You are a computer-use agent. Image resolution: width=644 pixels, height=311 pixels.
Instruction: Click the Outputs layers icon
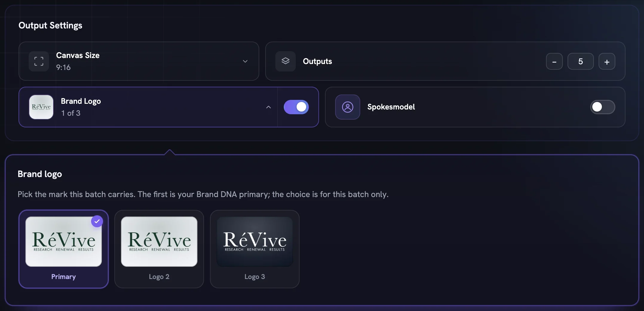point(286,61)
